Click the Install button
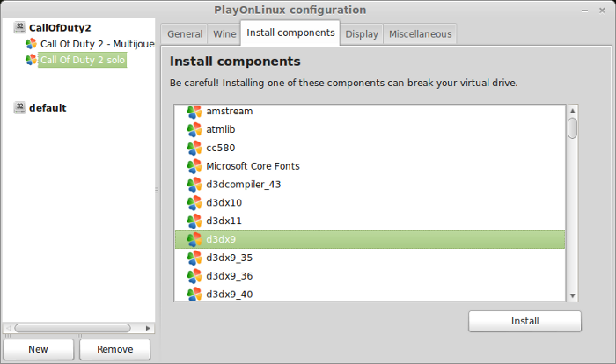Screen dimensions: 616x364 click(524, 321)
